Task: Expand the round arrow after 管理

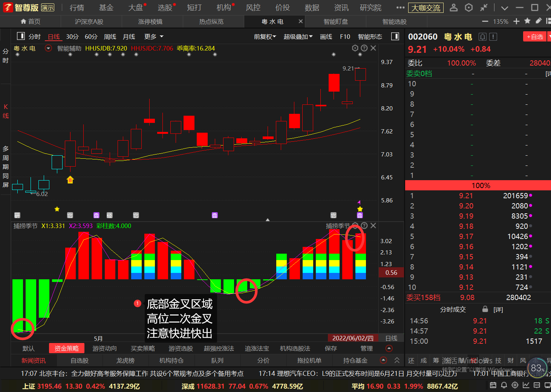Action: pos(389,348)
